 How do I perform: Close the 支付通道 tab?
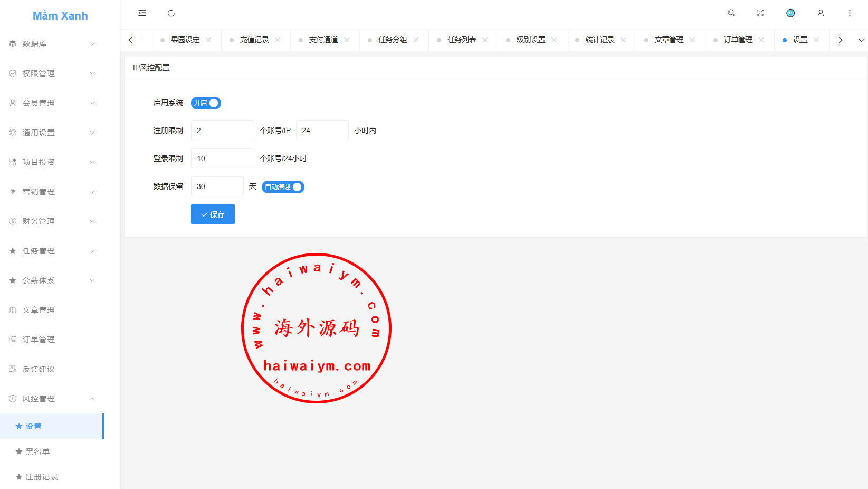point(347,40)
